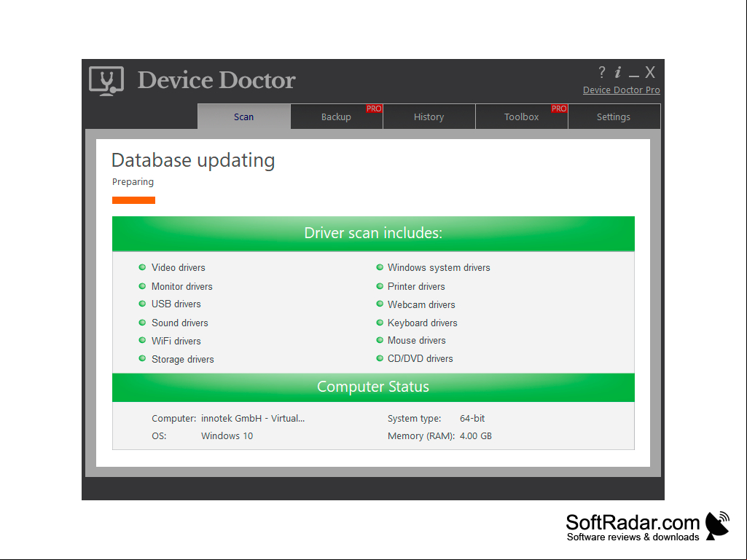Image resolution: width=747 pixels, height=560 pixels.
Task: Select 'Printer drivers' list entry
Action: tap(416, 286)
